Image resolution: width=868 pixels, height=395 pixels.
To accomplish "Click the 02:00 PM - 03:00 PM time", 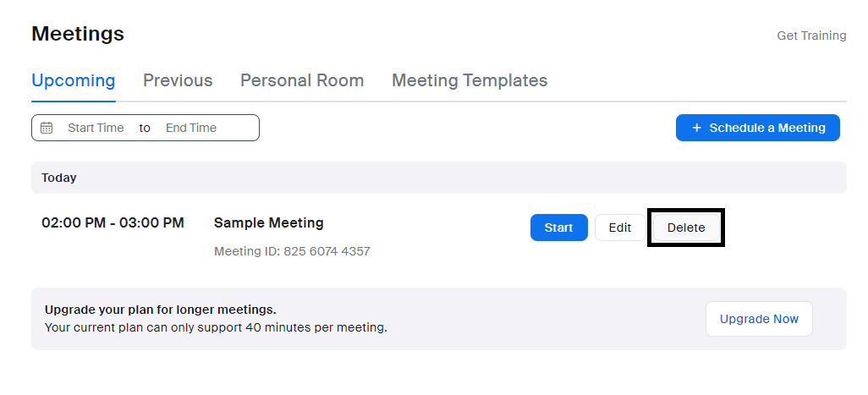I will click(113, 223).
